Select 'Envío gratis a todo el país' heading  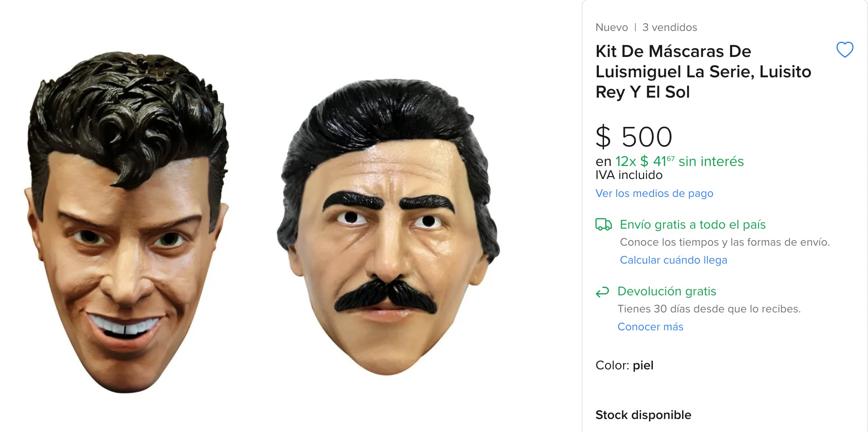692,225
